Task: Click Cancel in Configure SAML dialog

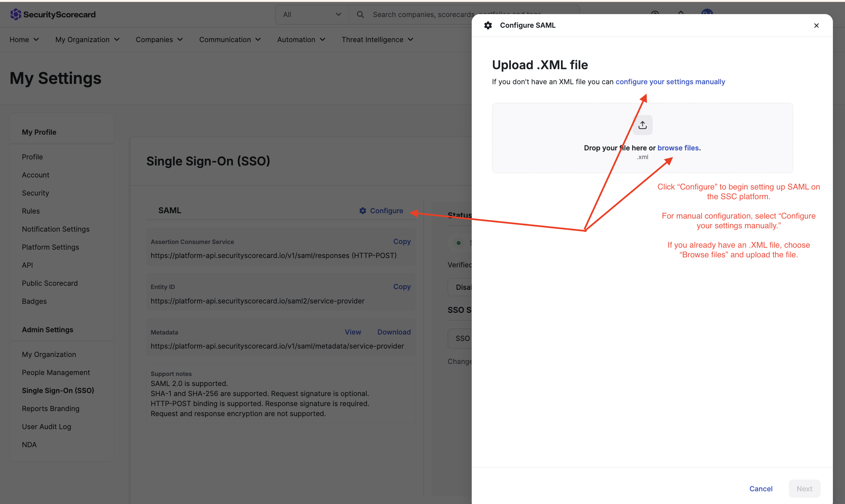Action: coord(761,488)
